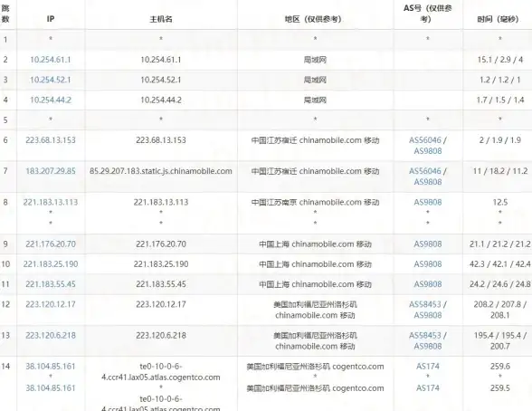Click time value 259.6 in hop 14
This screenshot has height=411, width=532.
tap(499, 367)
